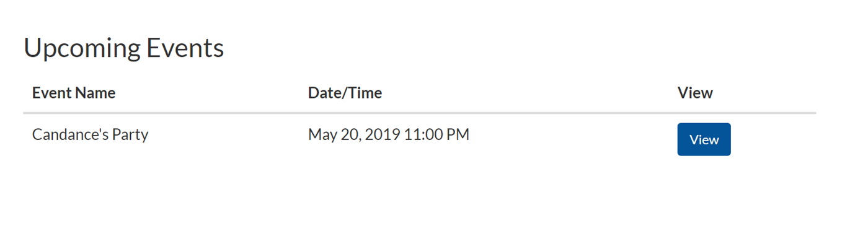Click the gray divider under table headers

tap(420, 113)
